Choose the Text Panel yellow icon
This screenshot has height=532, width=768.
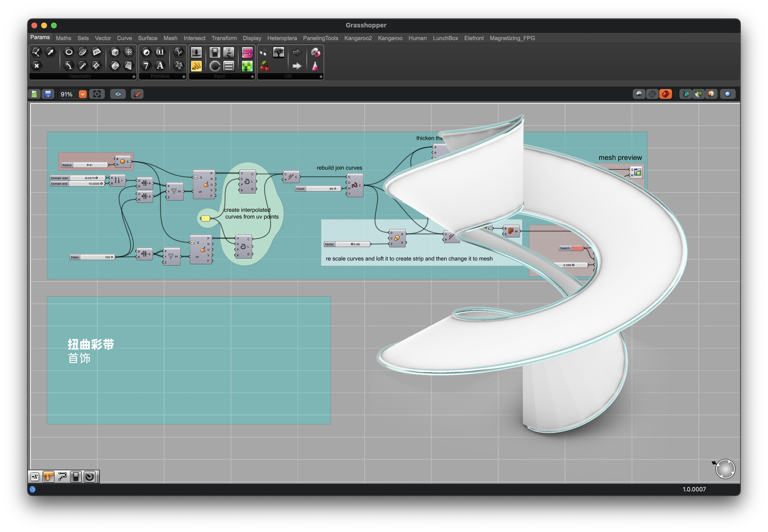pos(196,66)
